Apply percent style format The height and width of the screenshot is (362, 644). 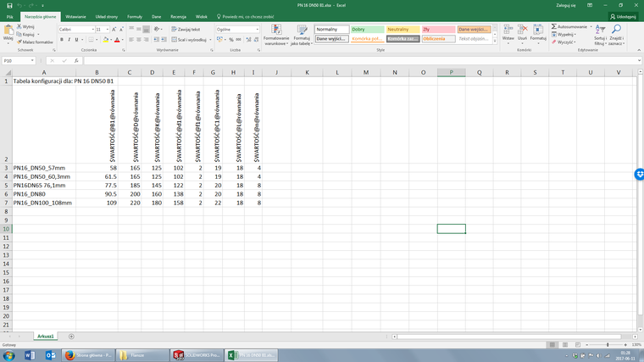(231, 40)
